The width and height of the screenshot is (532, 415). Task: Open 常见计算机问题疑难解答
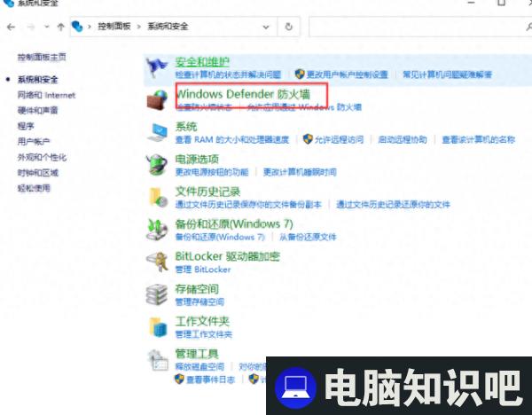[x=447, y=74]
